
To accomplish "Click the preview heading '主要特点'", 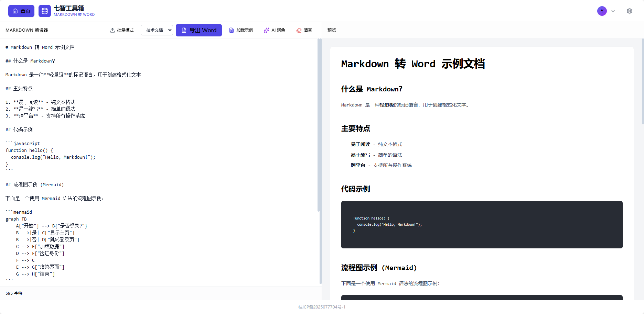I will (356, 128).
